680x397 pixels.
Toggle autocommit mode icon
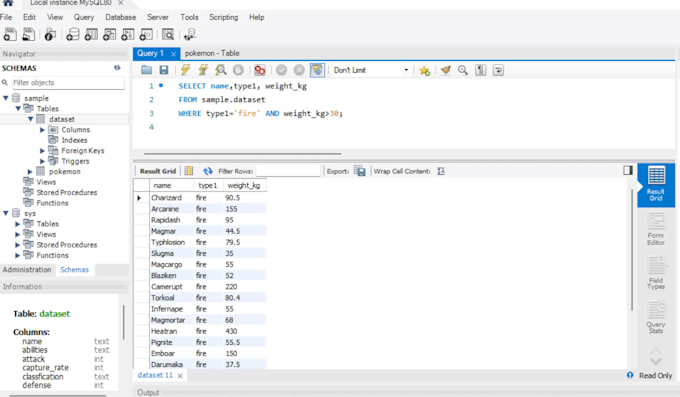(317, 70)
